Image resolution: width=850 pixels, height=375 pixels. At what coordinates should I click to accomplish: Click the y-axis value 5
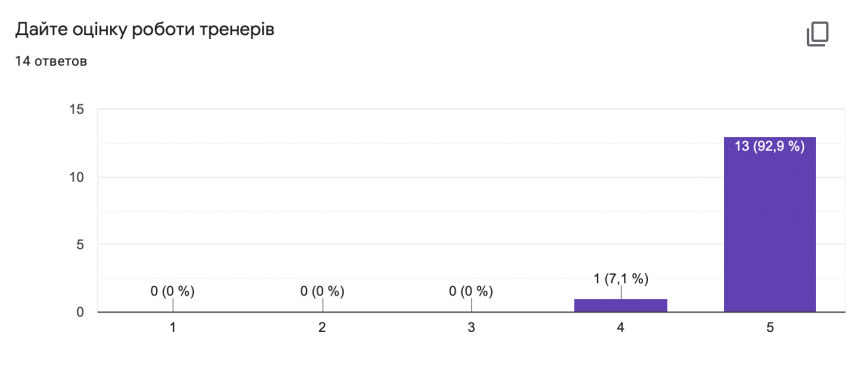[80, 244]
